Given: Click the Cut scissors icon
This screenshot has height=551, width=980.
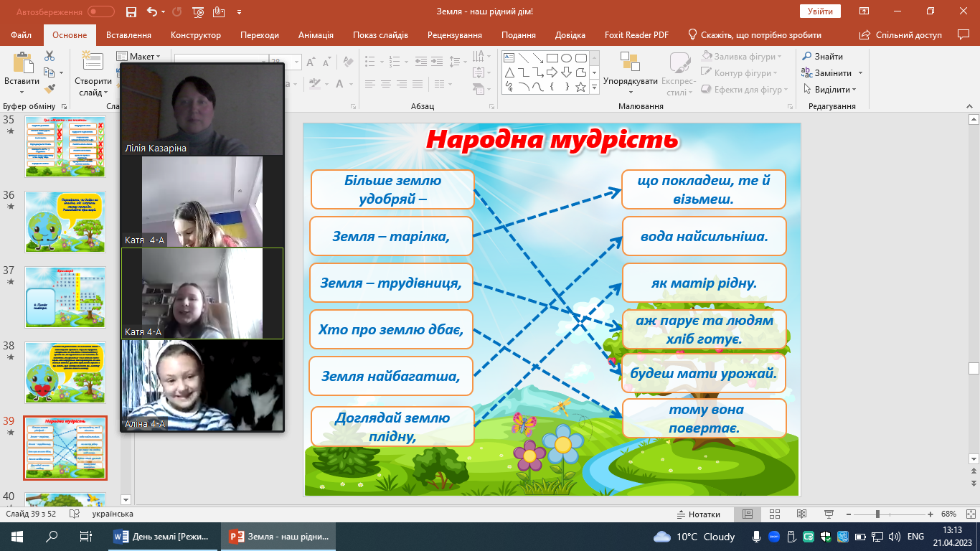Looking at the screenshot, I should point(50,56).
